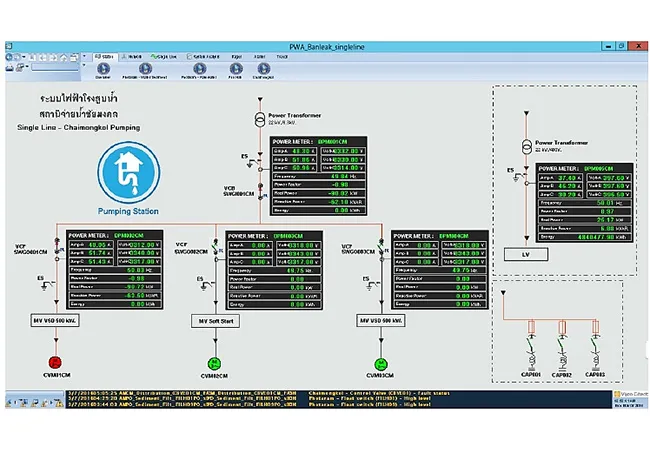
Task: Expand the upper toolbar options arrow
Action: 84,56
